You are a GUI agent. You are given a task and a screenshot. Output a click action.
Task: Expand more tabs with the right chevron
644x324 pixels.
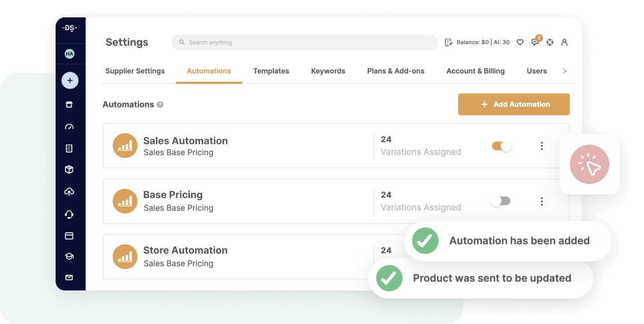point(565,71)
